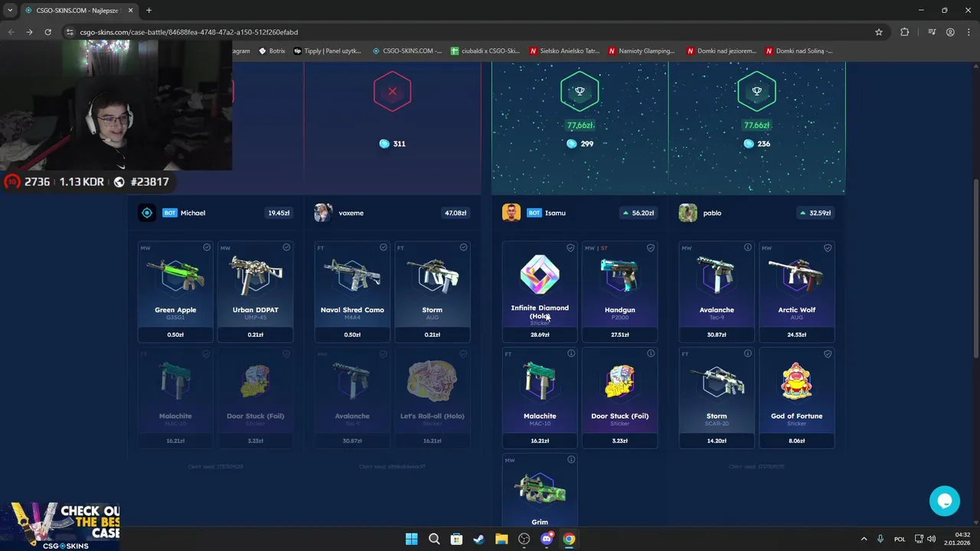
Task: Open info icon on Storm SCAR-20 card
Action: (748, 354)
